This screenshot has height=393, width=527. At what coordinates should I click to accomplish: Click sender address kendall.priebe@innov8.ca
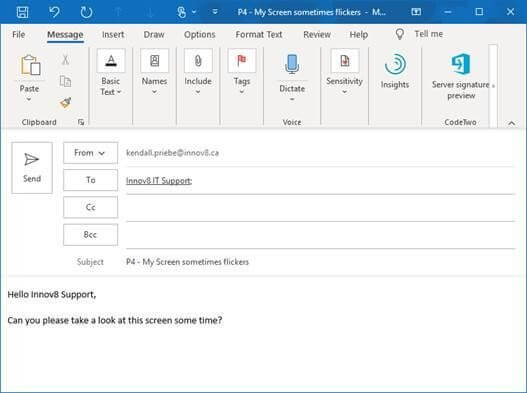coord(172,153)
